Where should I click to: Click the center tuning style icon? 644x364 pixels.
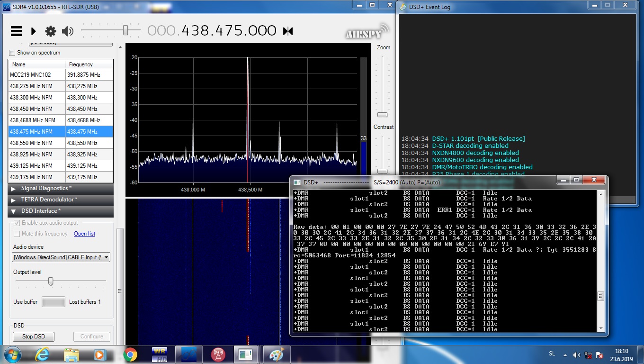tap(288, 31)
